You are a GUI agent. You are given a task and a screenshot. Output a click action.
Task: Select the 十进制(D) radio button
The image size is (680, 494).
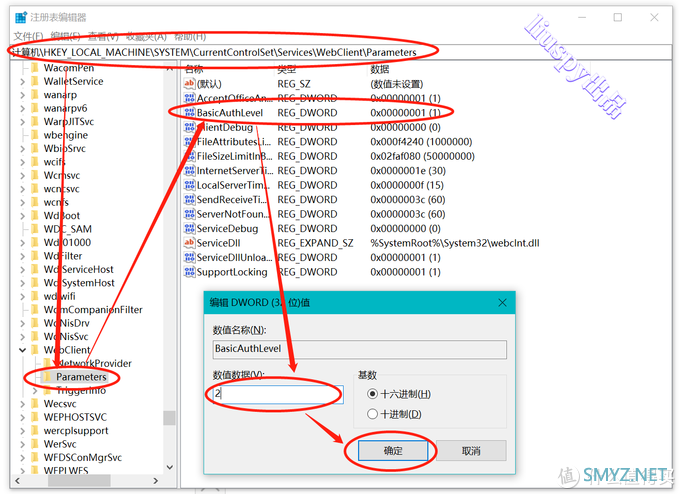tap(372, 414)
